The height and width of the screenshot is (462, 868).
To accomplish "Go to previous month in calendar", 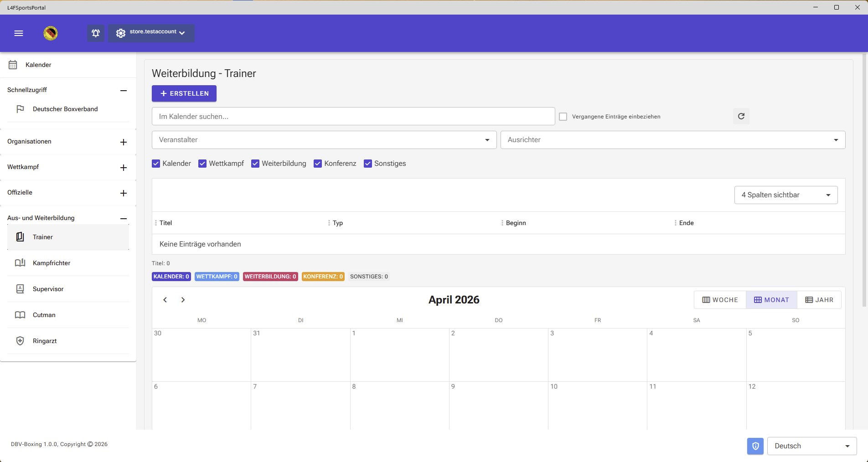I will [165, 300].
